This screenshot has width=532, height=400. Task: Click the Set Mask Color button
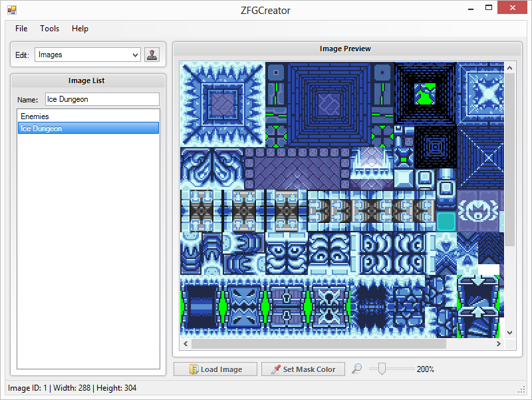[x=303, y=369]
